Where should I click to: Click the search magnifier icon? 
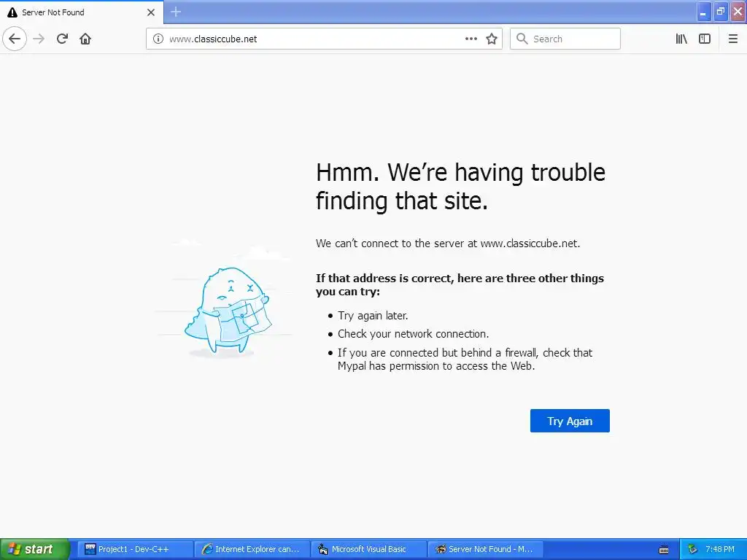click(x=522, y=39)
